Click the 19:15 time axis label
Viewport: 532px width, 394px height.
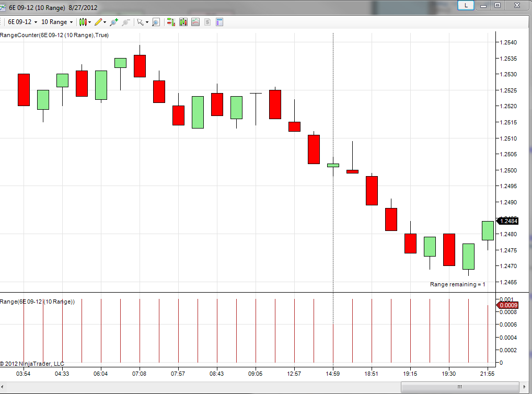coord(410,374)
